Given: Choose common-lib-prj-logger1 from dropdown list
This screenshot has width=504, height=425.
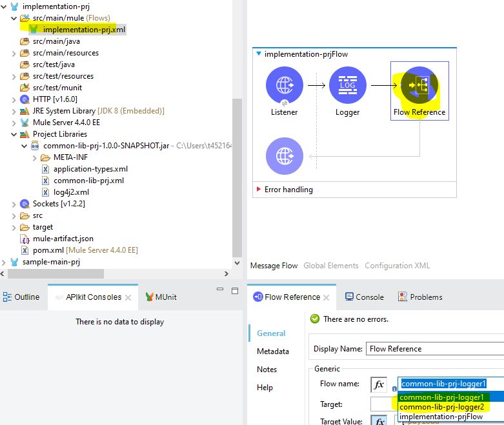Looking at the screenshot, I should 450,397.
